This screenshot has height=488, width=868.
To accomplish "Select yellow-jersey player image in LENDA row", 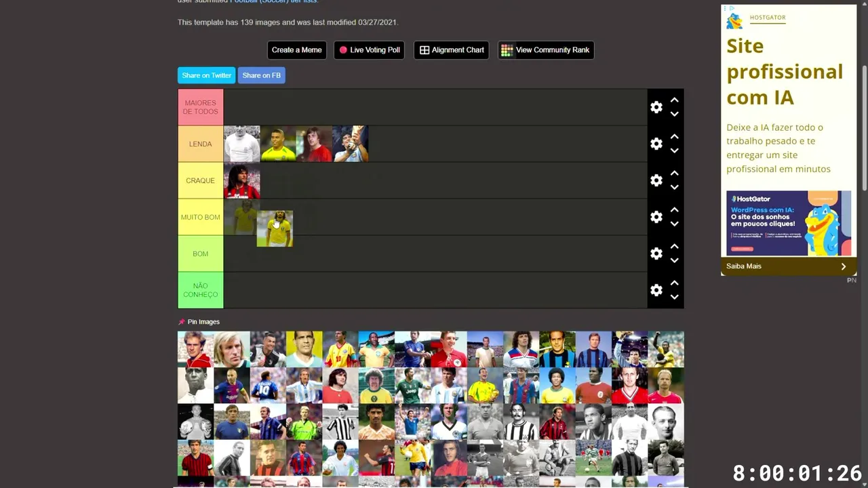I will [x=278, y=144].
